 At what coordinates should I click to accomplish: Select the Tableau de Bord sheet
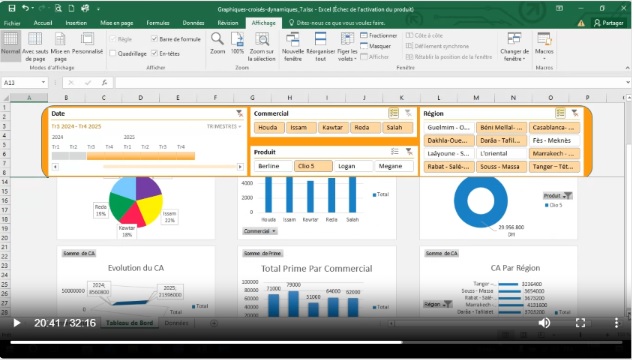[x=129, y=323]
